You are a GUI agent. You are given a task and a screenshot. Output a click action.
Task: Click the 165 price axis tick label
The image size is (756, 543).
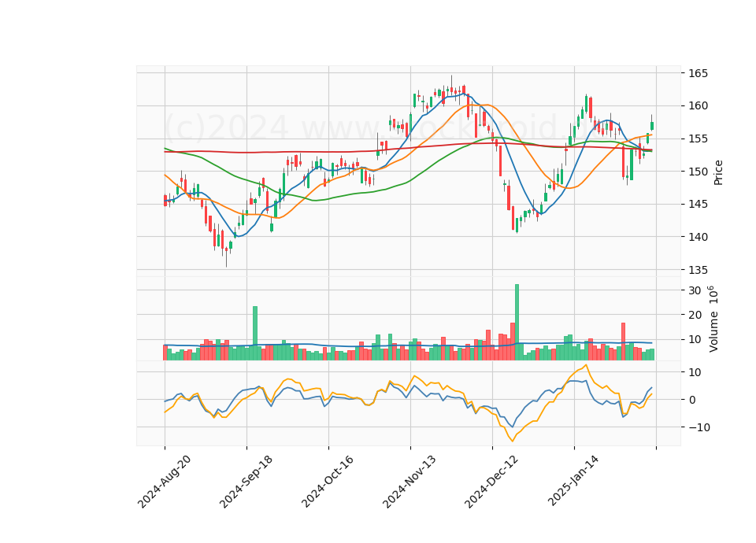(x=699, y=73)
